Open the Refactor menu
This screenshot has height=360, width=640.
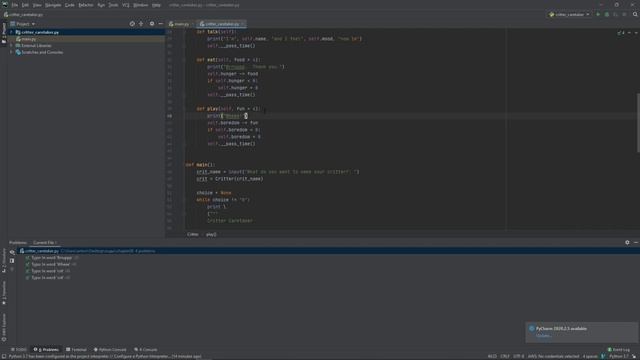coord(86,5)
